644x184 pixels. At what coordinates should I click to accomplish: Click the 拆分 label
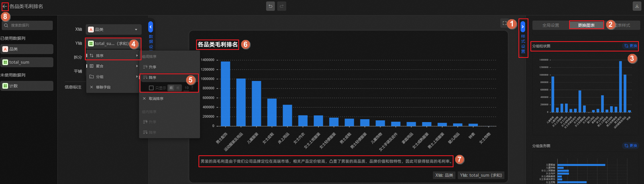[x=78, y=57]
